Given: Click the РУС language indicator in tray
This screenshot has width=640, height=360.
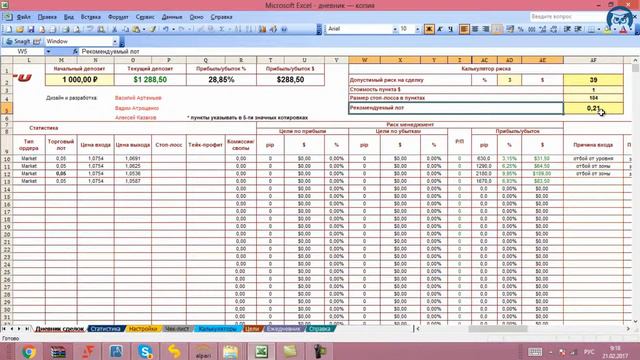Looking at the screenshot, I should point(589,351).
